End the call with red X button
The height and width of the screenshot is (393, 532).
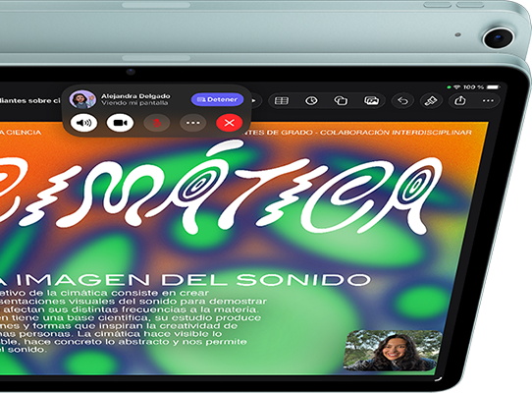coord(229,123)
